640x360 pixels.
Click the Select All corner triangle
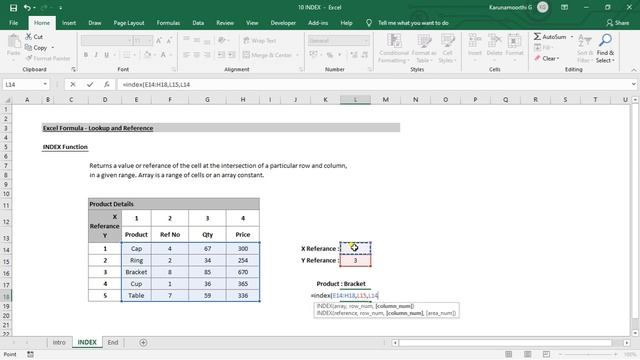7,100
